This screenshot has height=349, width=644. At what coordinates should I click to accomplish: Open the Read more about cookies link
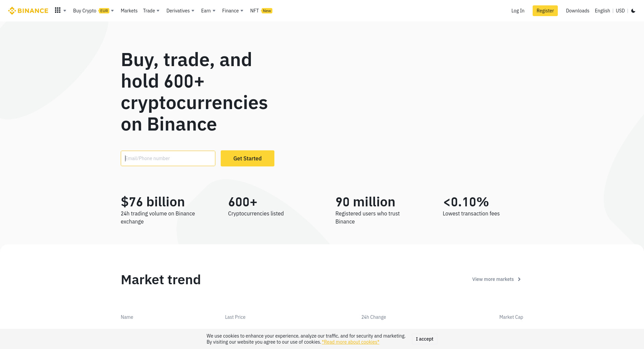[x=351, y=342]
